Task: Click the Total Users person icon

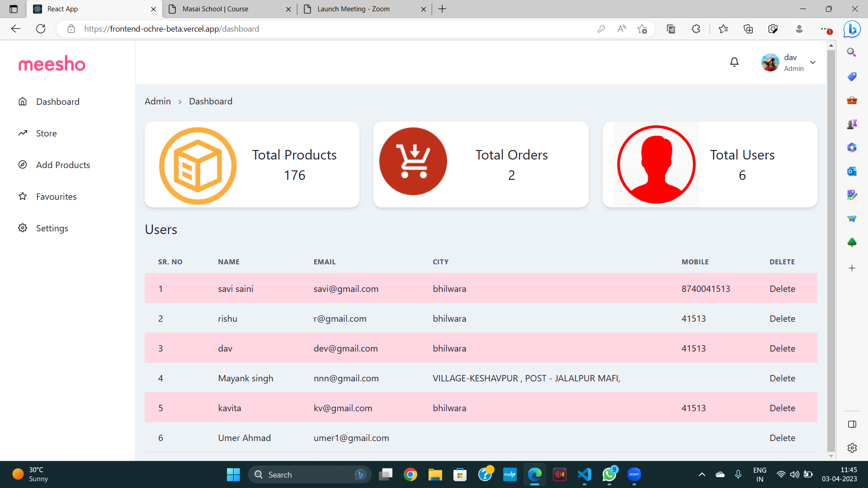Action: tap(656, 164)
